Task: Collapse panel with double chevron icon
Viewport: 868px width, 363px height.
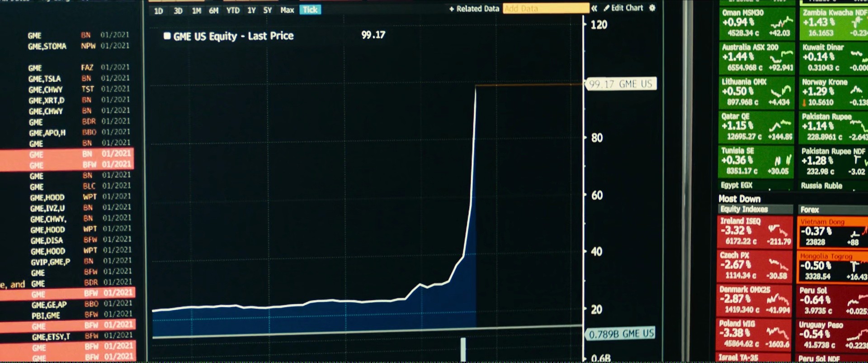Action: click(594, 8)
